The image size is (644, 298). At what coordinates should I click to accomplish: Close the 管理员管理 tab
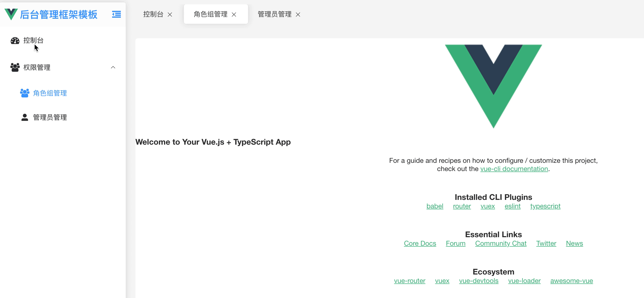pyautogui.click(x=298, y=15)
